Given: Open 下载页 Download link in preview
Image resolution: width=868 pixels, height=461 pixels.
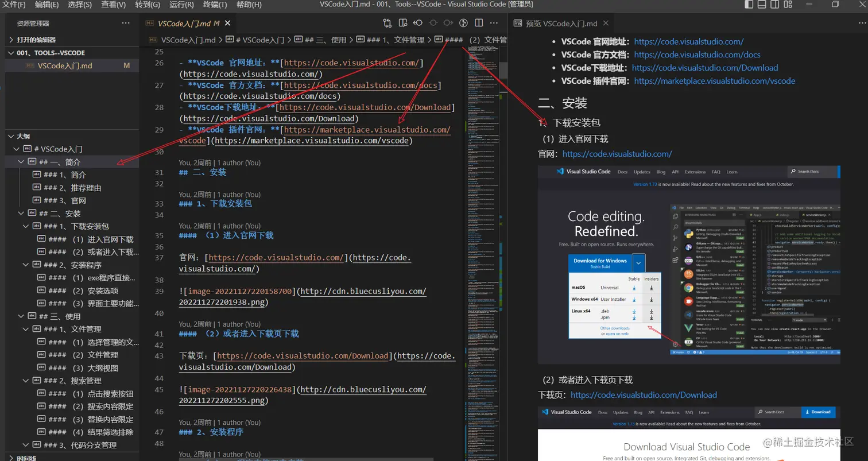Looking at the screenshot, I should pos(644,395).
